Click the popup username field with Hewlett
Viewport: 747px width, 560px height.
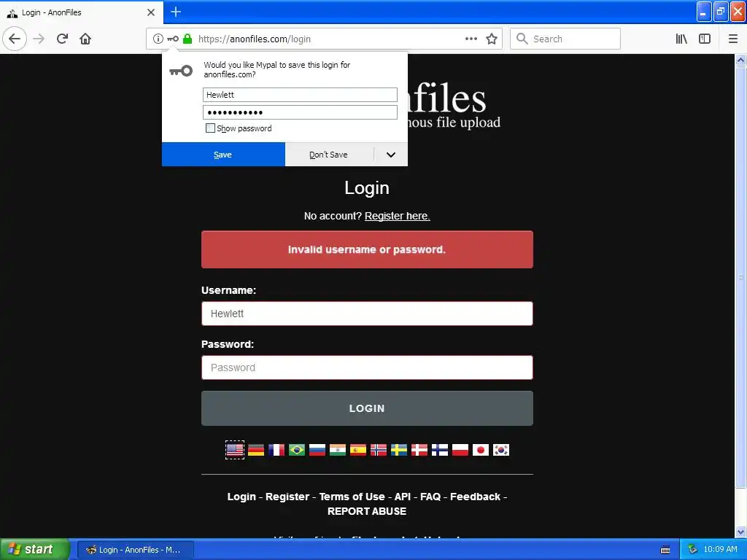click(x=300, y=95)
